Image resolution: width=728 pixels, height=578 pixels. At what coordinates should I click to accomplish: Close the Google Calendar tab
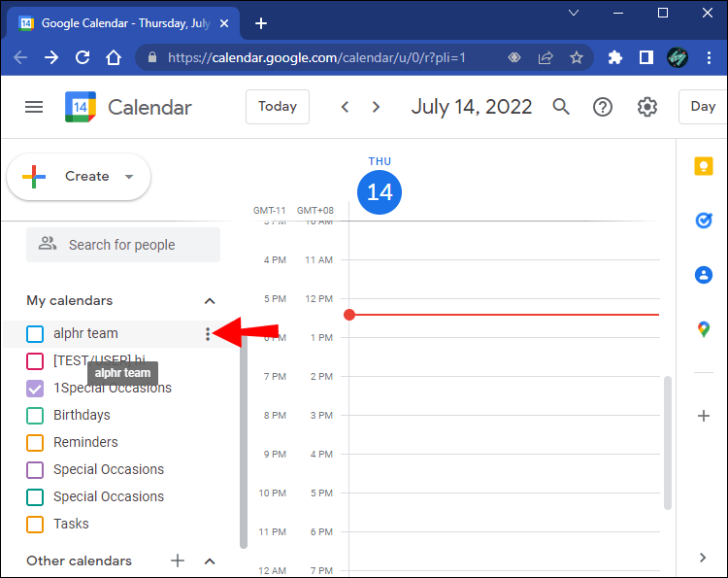click(224, 23)
